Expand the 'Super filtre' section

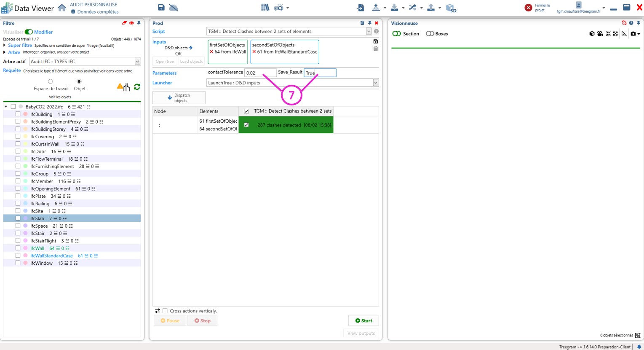pos(5,46)
